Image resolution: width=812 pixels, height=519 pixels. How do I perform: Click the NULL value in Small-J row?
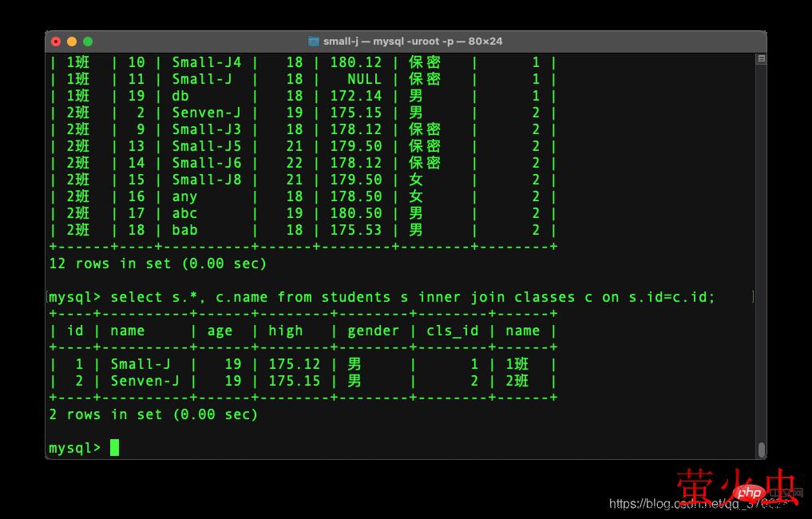(364, 79)
